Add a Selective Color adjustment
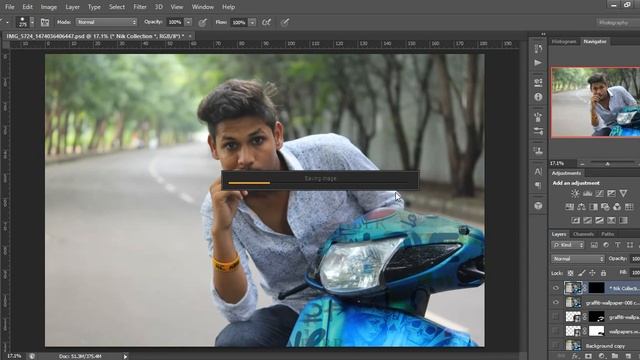Viewport: 640px width, 360px height. point(611,220)
